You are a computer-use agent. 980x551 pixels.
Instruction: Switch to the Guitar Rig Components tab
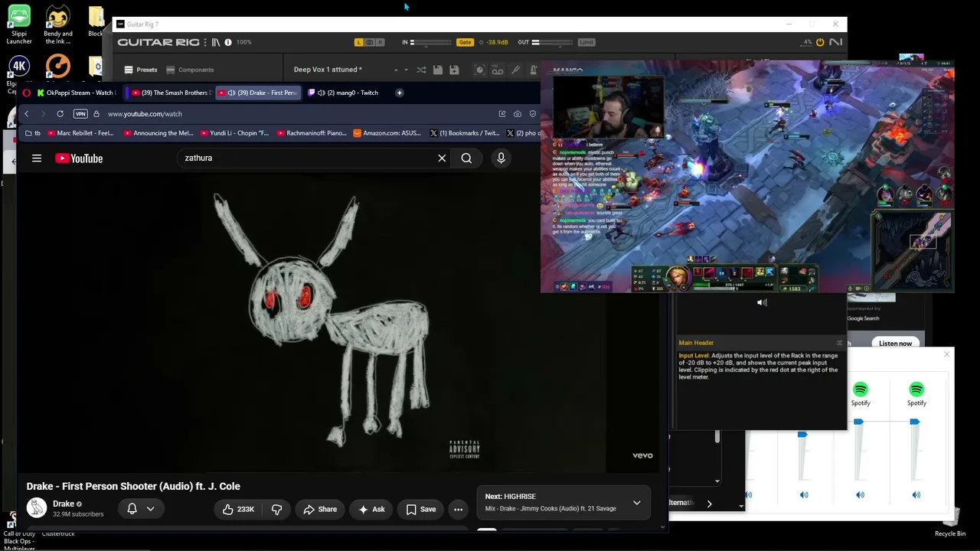point(190,70)
